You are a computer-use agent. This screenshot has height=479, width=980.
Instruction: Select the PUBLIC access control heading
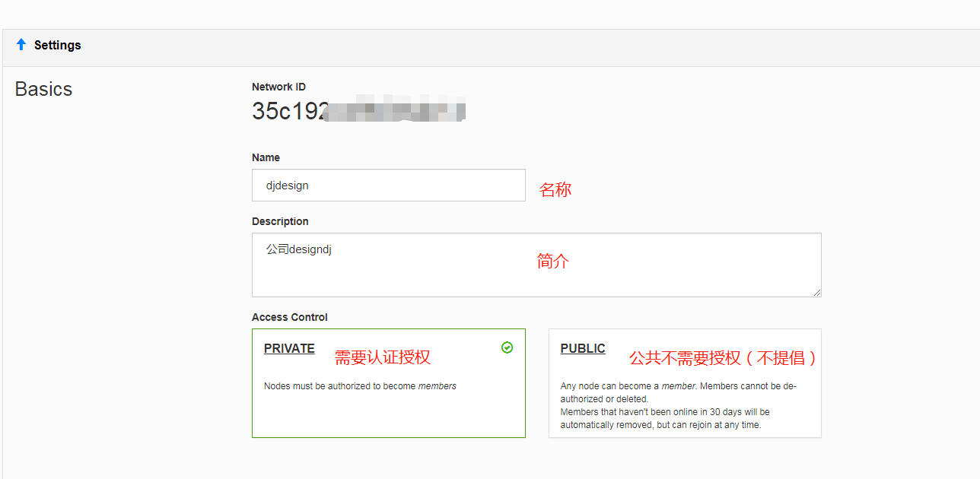(583, 349)
